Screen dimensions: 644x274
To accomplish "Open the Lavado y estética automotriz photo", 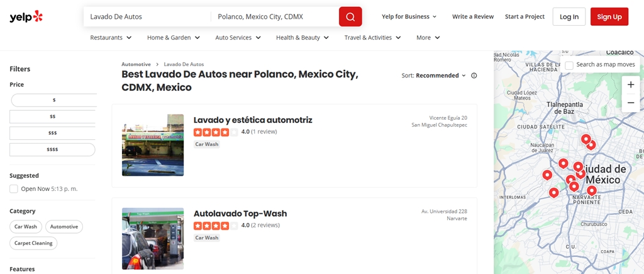I will point(153,146).
